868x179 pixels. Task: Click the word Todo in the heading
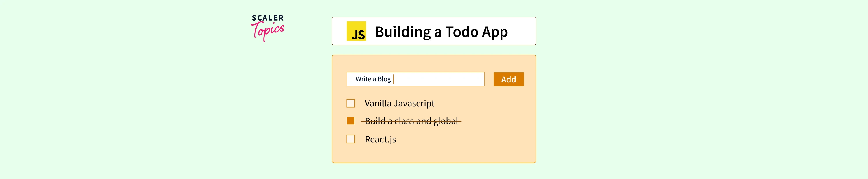tap(461, 32)
